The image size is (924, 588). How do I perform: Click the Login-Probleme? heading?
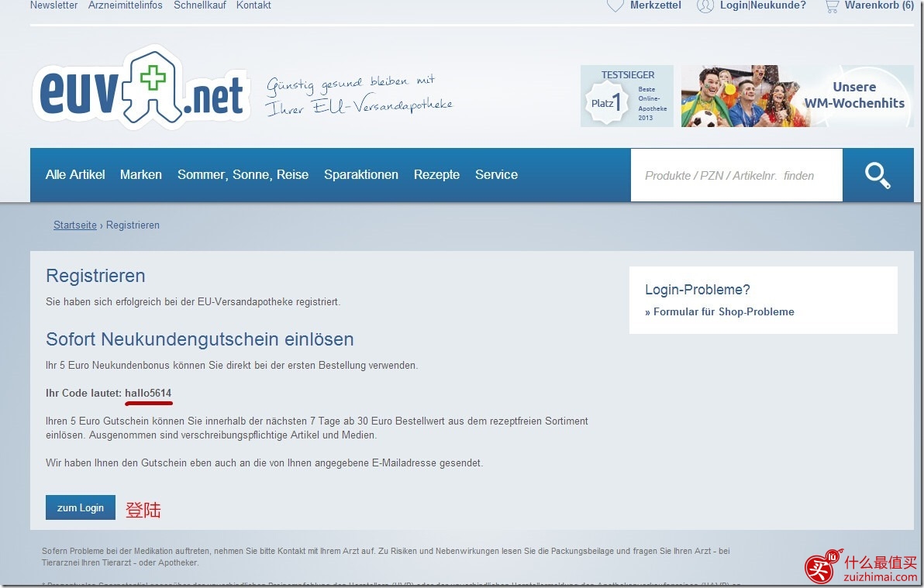point(697,289)
